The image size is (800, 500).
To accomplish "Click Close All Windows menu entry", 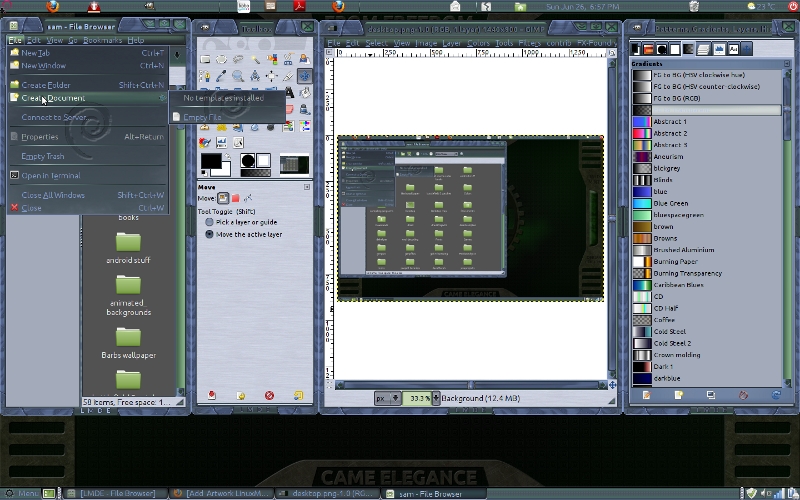I will click(x=88, y=195).
